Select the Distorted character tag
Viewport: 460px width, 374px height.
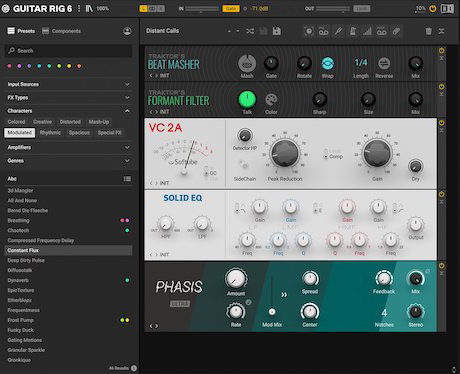tap(70, 122)
